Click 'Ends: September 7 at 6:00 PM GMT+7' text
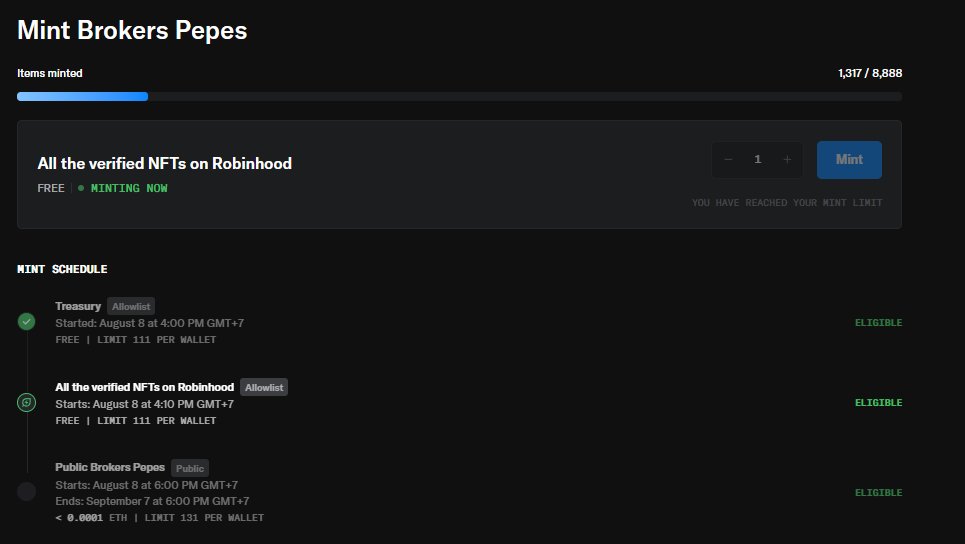Screen dimensions: 965x544 (x=152, y=501)
